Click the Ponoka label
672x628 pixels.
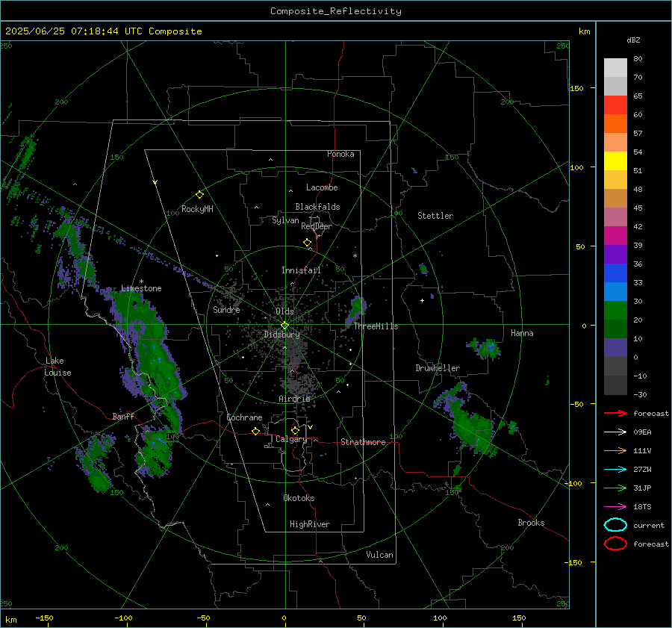pos(340,154)
